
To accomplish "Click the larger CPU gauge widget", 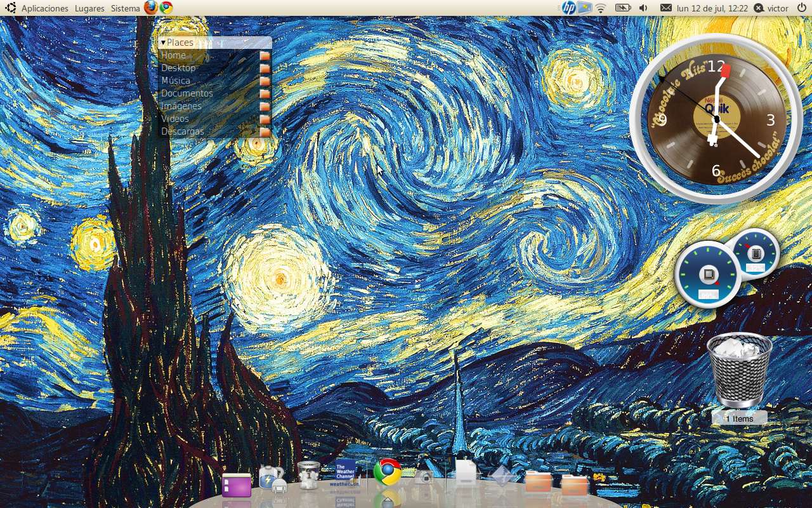I will click(708, 275).
